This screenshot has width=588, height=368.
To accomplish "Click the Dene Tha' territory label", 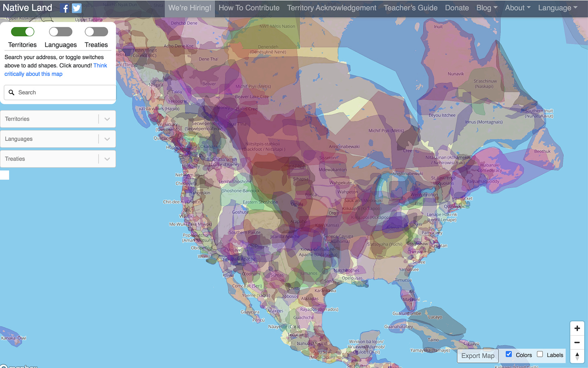I will [208, 59].
